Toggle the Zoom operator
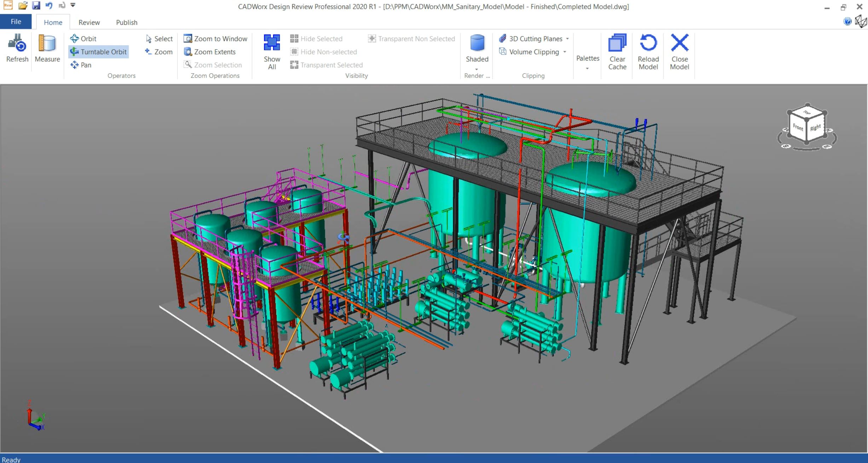This screenshot has height=463, width=868. [159, 52]
